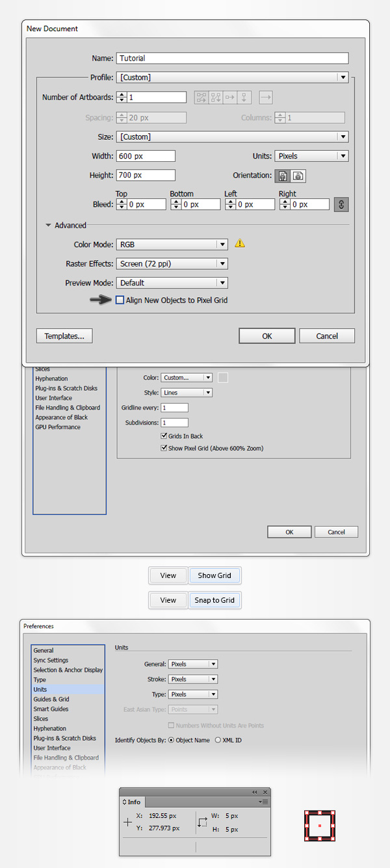
Task: Select the XML ID radio button
Action: point(218,740)
